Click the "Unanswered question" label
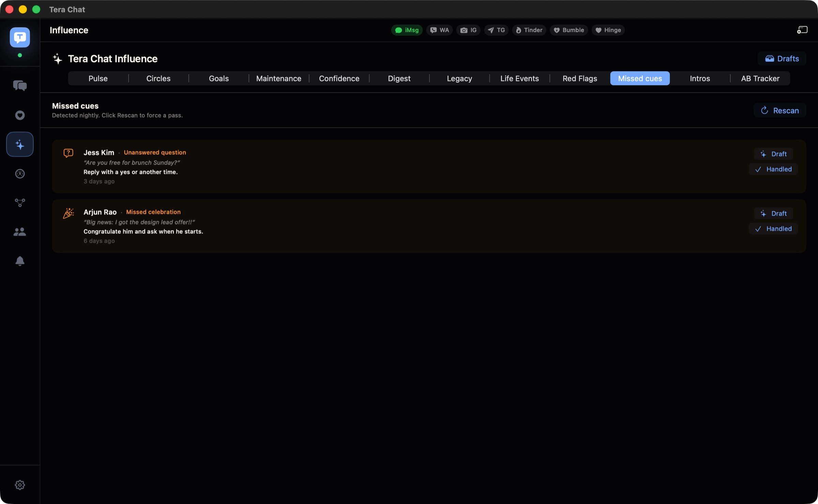Viewport: 818px width, 504px height. click(x=155, y=153)
